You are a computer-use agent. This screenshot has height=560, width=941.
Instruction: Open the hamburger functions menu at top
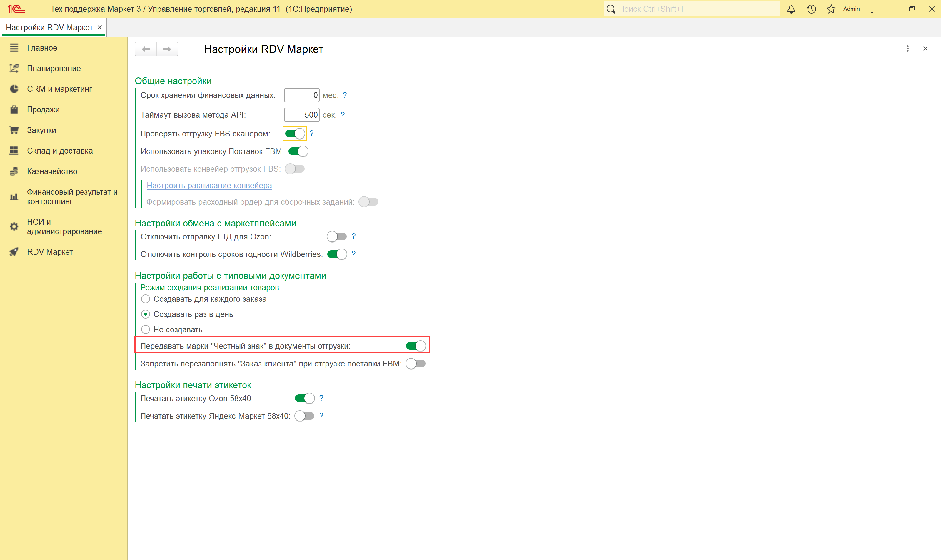click(37, 9)
